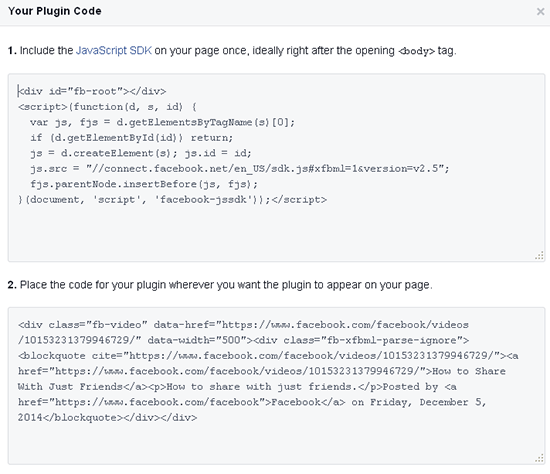The height and width of the screenshot is (474, 550).
Task: Open the JavaScript SDK link
Action: (114, 51)
